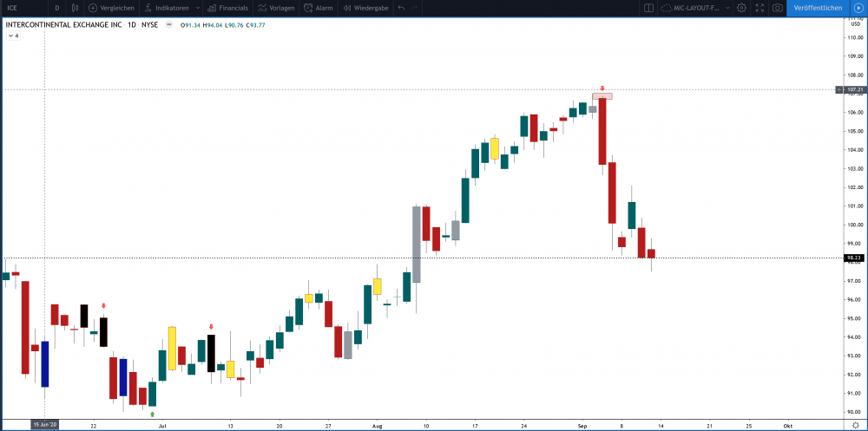868x431 pixels.
Task: Open the layout split selection icon
Action: (x=648, y=9)
